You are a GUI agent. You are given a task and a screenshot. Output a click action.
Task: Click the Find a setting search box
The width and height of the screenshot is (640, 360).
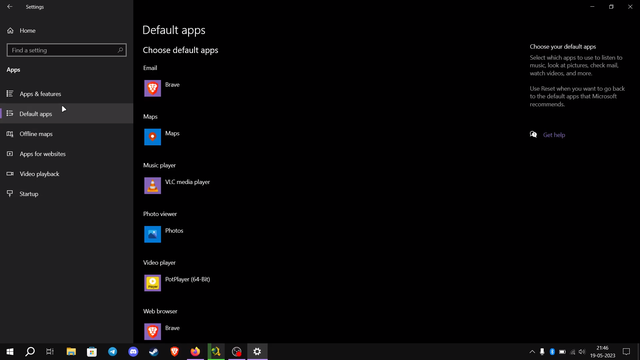point(67,50)
